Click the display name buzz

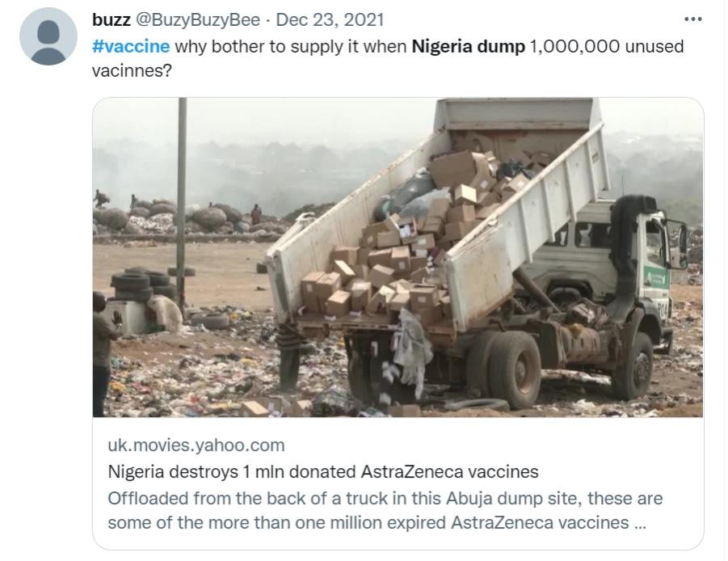[112, 20]
